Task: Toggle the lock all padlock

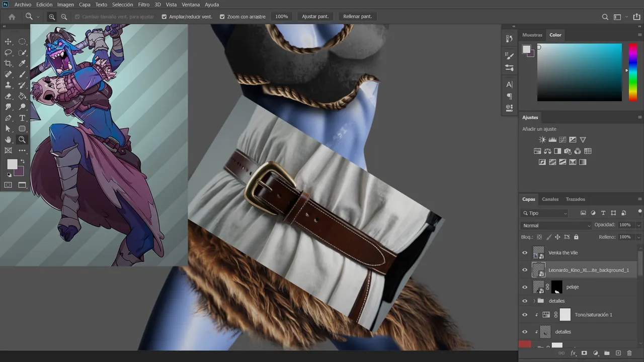Action: [576, 237]
